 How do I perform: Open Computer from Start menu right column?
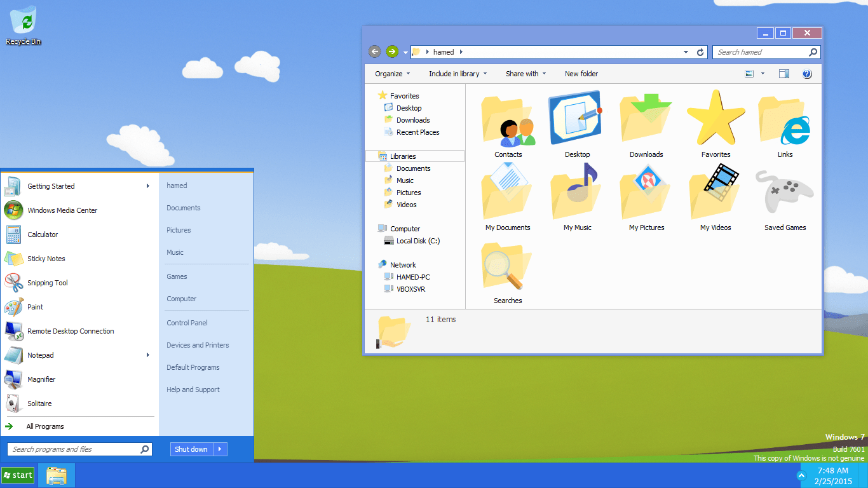click(x=181, y=299)
